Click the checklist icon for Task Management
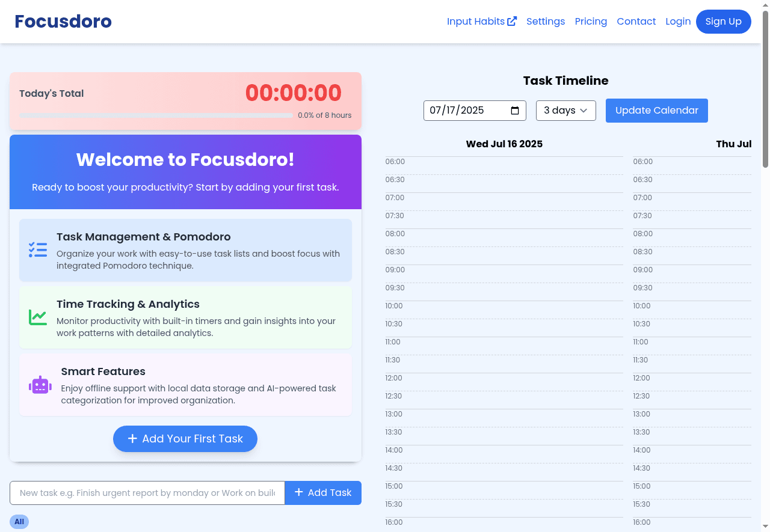770x532 pixels. [38, 250]
